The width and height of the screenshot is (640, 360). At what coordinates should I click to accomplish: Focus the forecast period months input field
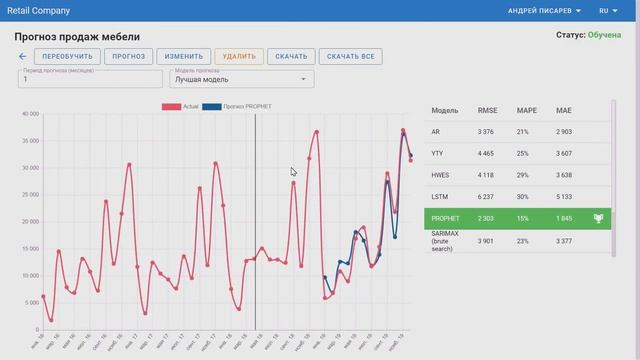point(90,79)
